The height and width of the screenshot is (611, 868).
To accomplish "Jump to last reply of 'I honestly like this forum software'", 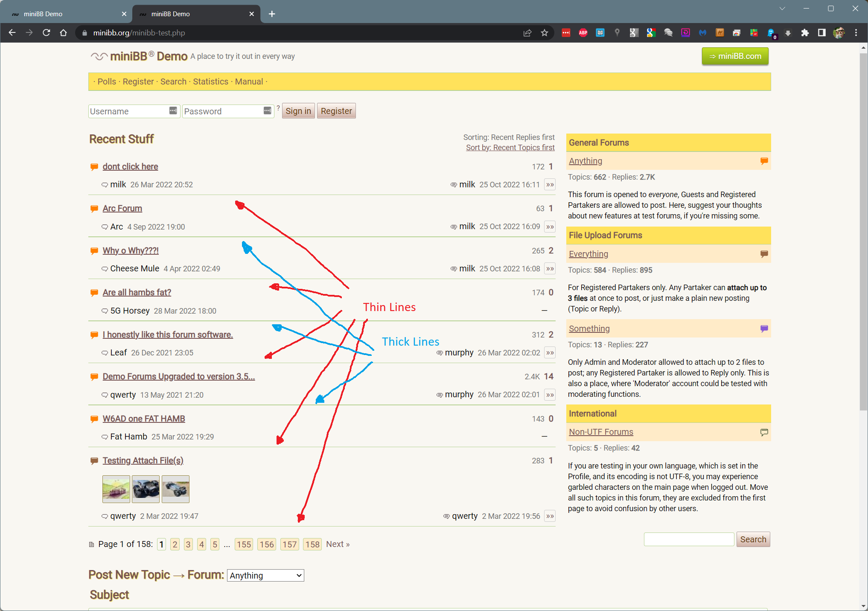I will (550, 353).
